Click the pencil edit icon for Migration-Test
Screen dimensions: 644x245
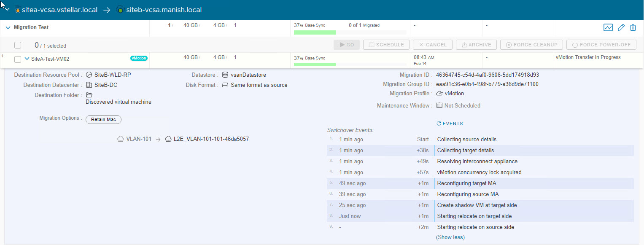tap(621, 28)
